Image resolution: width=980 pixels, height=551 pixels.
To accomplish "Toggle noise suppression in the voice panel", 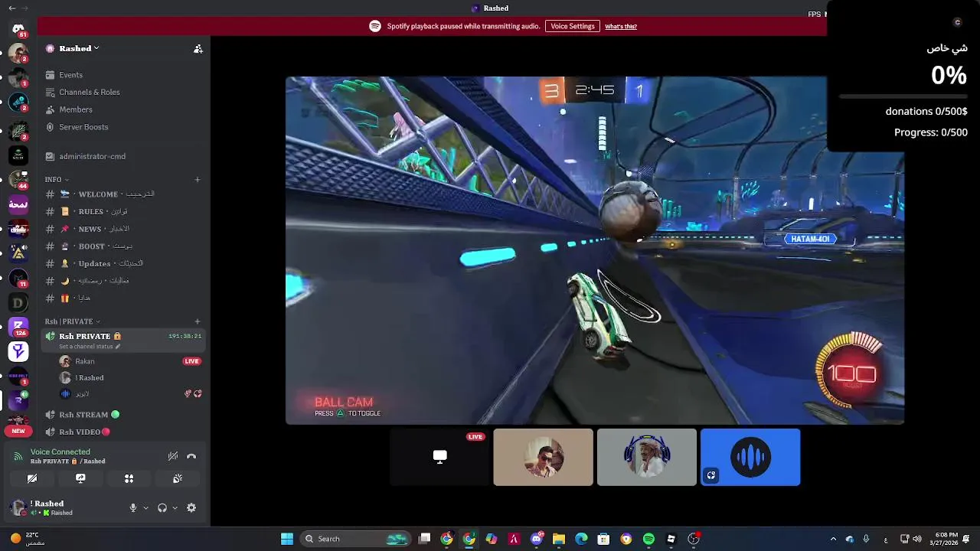I will click(x=173, y=456).
